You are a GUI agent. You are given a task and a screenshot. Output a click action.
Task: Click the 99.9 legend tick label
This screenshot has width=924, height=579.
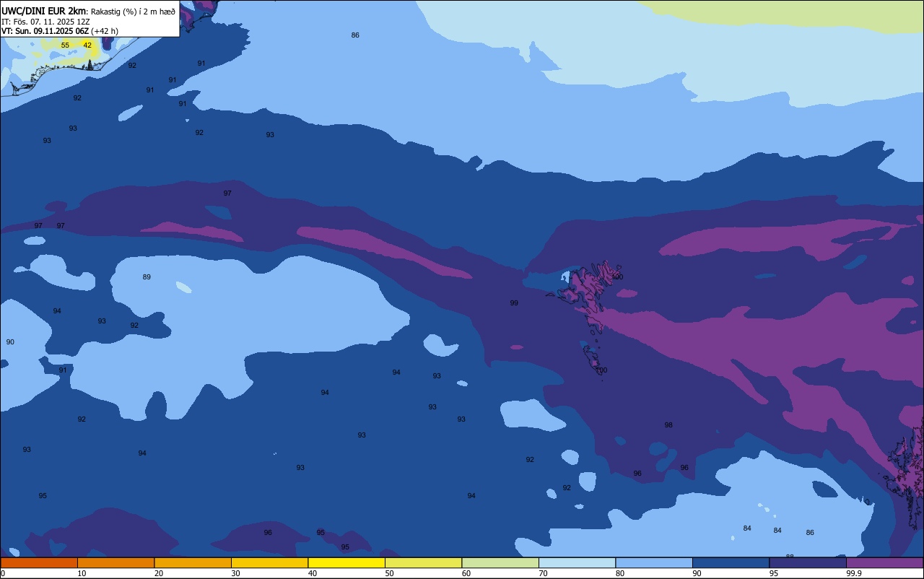coord(854,573)
